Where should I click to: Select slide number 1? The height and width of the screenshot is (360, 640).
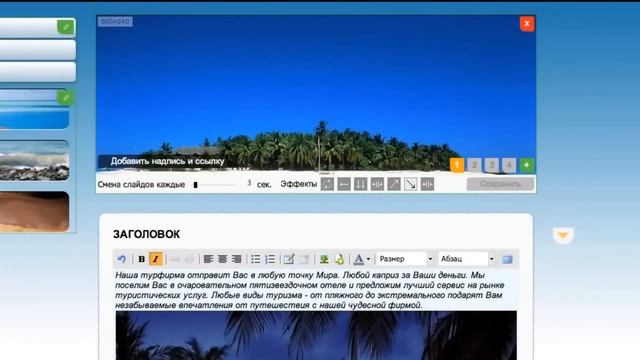[457, 165]
